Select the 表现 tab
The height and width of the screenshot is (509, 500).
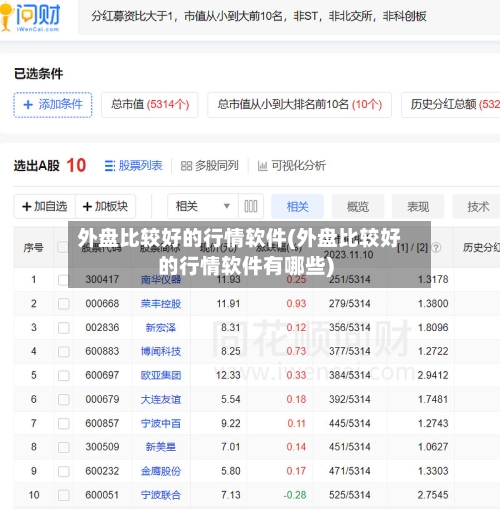[418, 207]
